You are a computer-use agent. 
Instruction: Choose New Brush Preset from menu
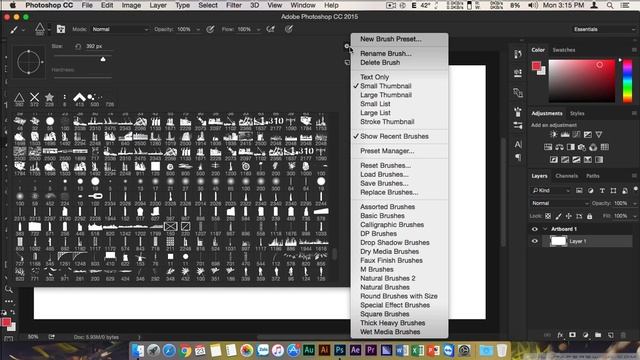tap(391, 39)
